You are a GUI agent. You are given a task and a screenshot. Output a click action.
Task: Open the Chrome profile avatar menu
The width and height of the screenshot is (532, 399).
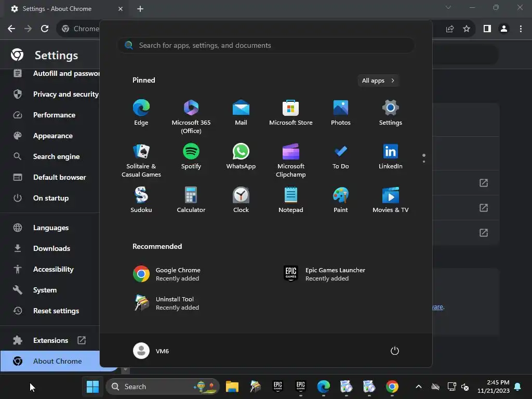click(x=504, y=29)
